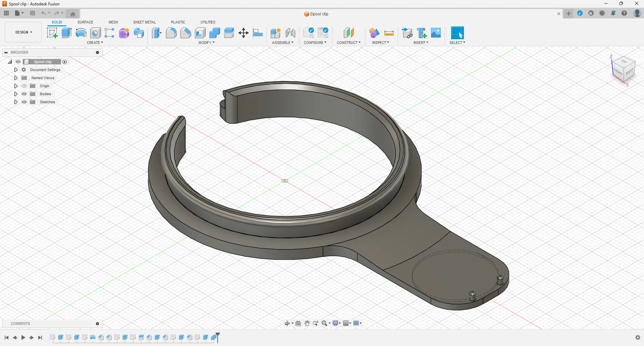Launch the Measure tool under Inspect

389,33
